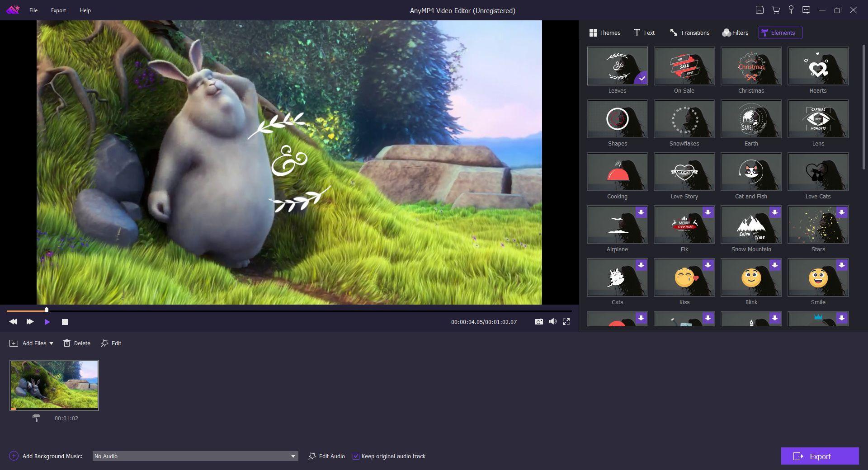Open the background music No Audio dropdown
Image resolution: width=868 pixels, height=470 pixels.
pos(293,456)
